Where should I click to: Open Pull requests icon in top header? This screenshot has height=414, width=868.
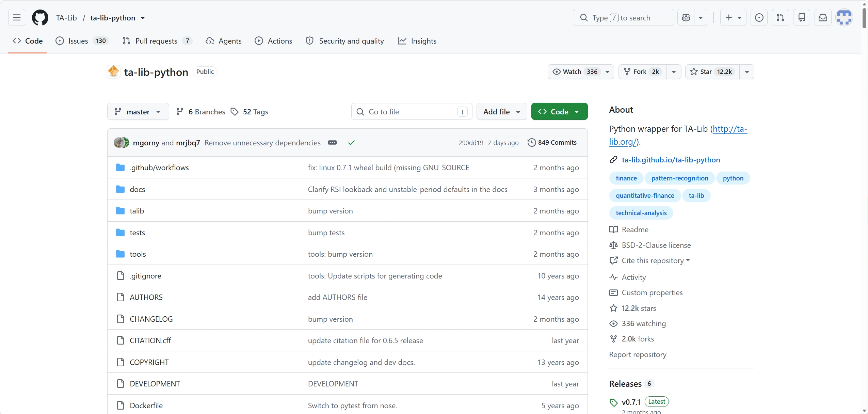(x=781, y=17)
